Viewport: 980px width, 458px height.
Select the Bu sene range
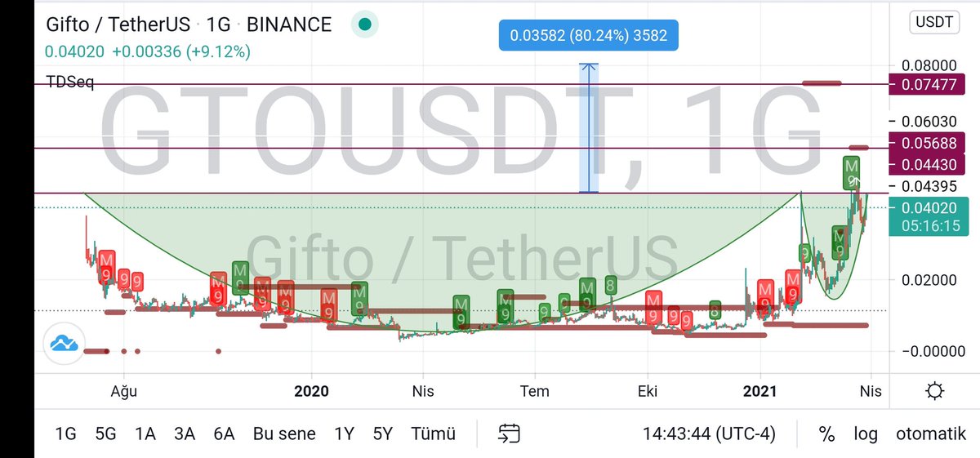click(x=284, y=434)
